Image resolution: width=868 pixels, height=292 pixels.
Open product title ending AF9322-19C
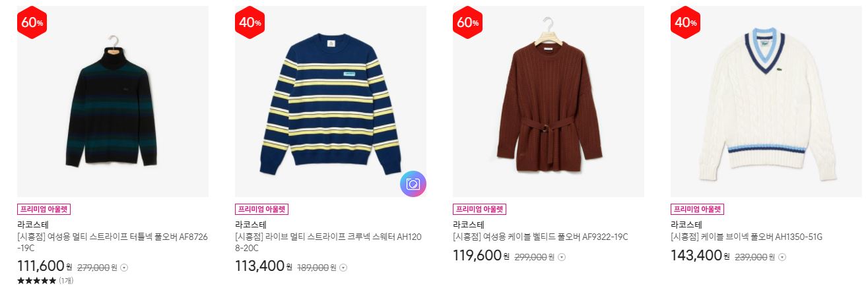click(x=540, y=237)
